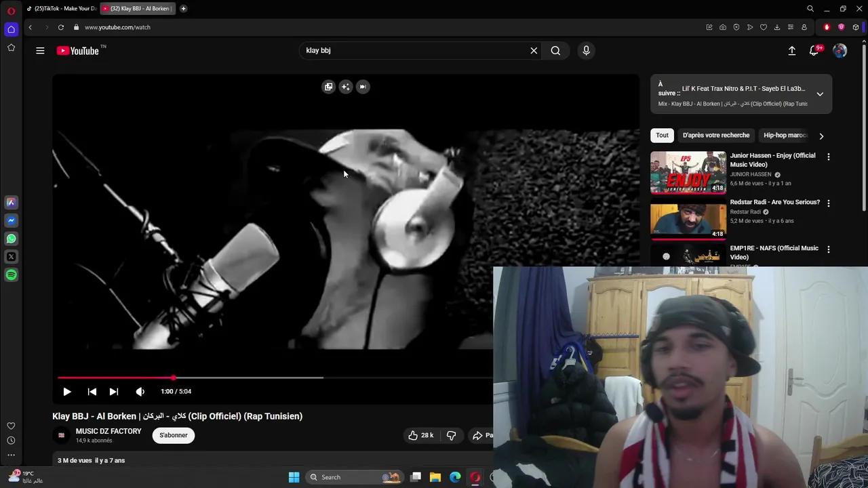Switch to the TikTok browser tab
Screen dimensions: 868x488
[61, 9]
